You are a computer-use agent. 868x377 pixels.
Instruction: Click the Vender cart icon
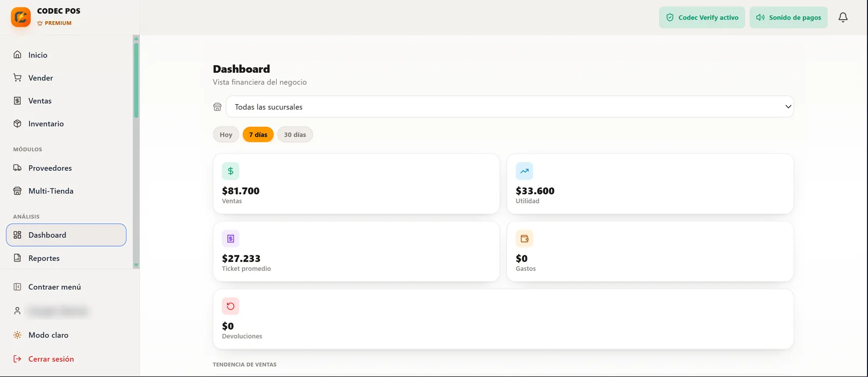[17, 78]
